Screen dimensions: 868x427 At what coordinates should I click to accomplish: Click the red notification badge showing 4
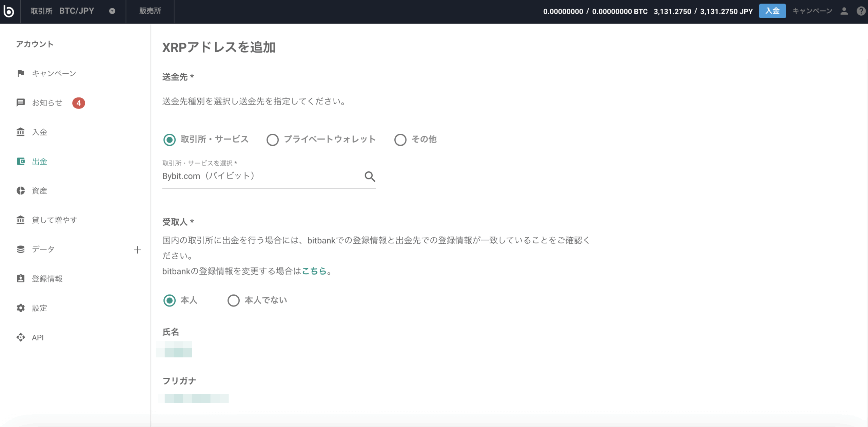click(79, 103)
